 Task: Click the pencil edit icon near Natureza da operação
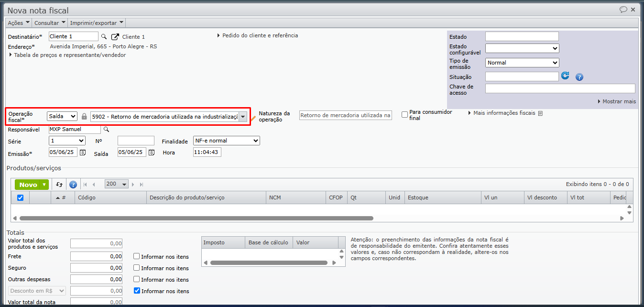click(x=254, y=117)
